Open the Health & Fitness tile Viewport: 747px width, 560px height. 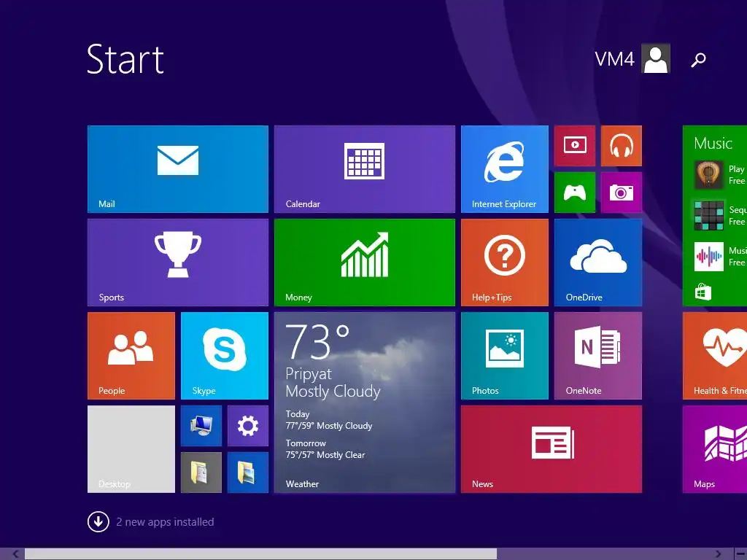[x=715, y=356]
